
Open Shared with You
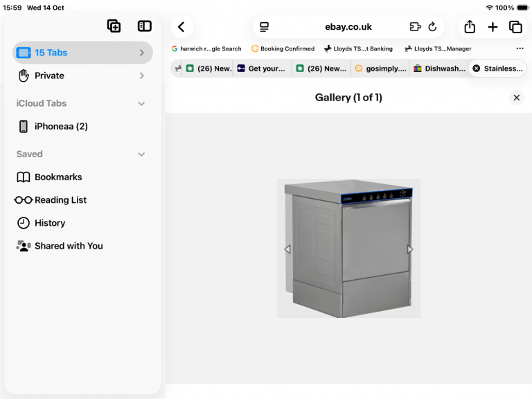click(82, 246)
